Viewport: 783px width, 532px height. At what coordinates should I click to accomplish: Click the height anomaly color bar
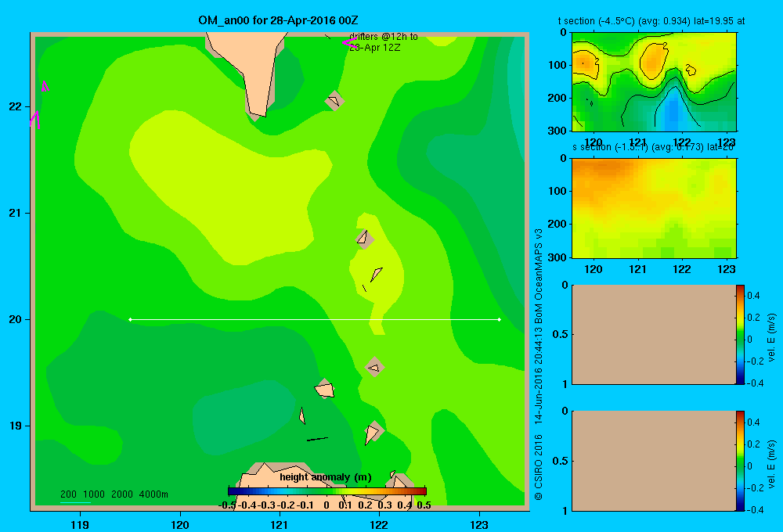point(327,491)
